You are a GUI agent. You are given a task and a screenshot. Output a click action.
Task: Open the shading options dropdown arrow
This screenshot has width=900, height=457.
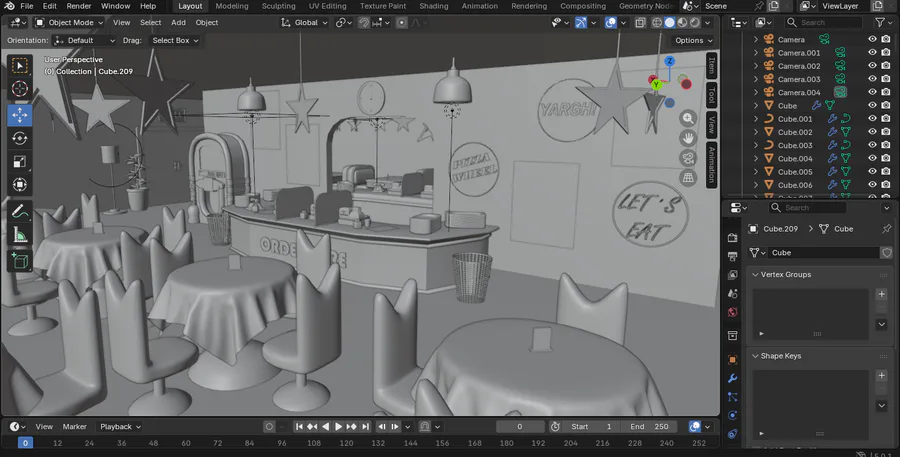[708, 22]
